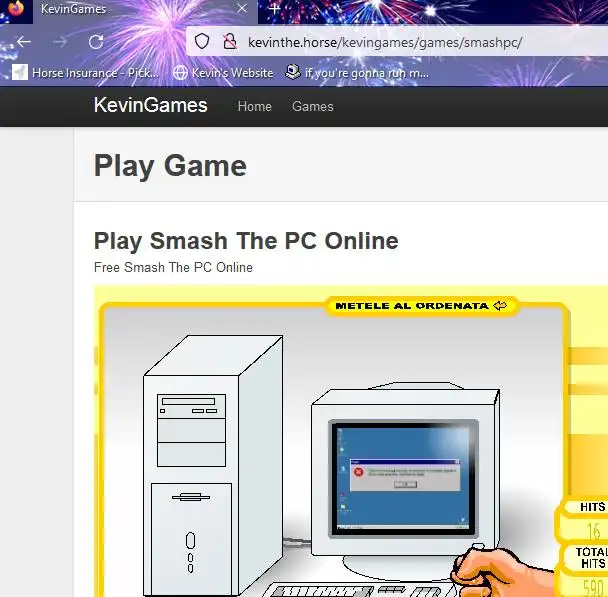Click the METELE AL ORDENATA banner

coord(421,306)
